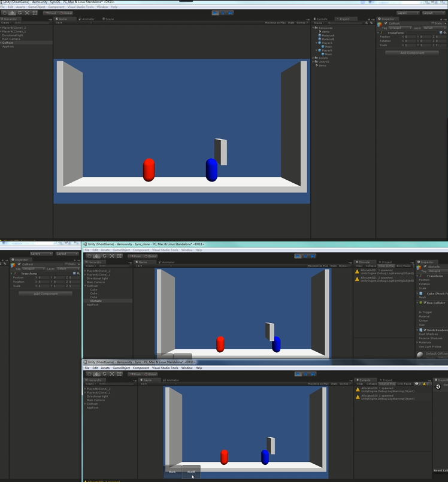Click Play button in bottom Sync window
The width and height of the screenshot is (448, 484).
[298, 374]
